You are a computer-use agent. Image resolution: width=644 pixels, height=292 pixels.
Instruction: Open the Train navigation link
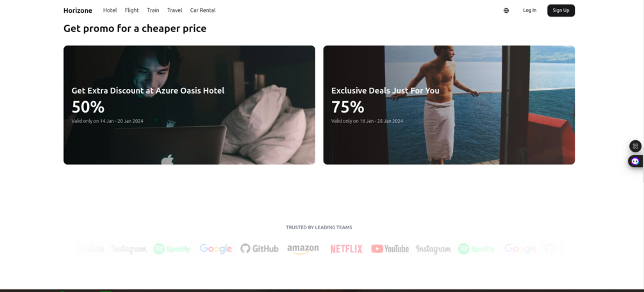[x=153, y=10]
